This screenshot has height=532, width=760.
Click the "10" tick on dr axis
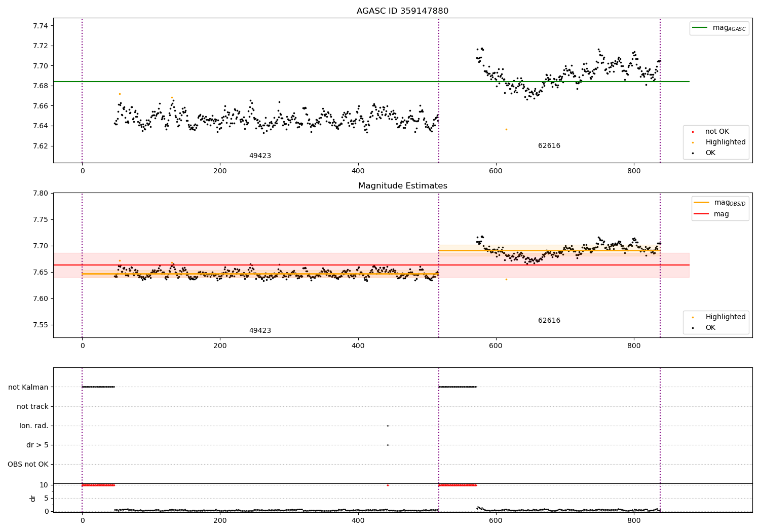pyautogui.click(x=44, y=485)
